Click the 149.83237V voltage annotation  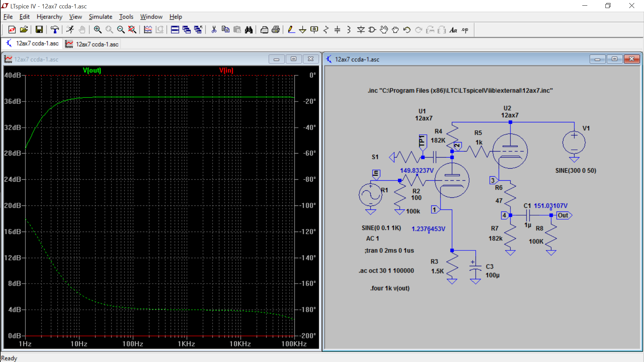(x=417, y=171)
